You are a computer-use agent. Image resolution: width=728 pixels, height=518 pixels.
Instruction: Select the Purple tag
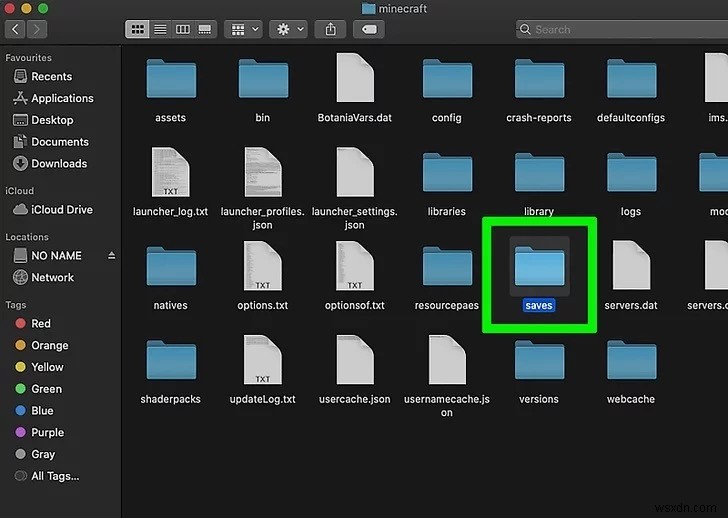39,433
